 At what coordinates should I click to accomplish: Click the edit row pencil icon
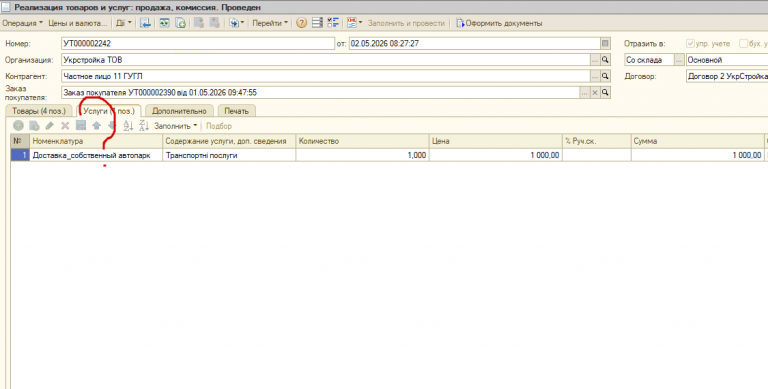(49, 126)
